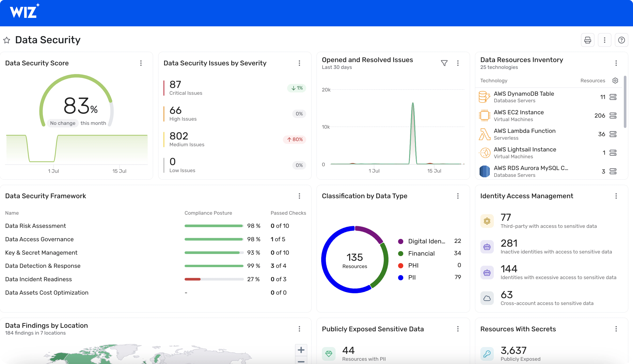Click the excessive access robot icon beside 144
This screenshot has width=633, height=364.
click(x=487, y=273)
